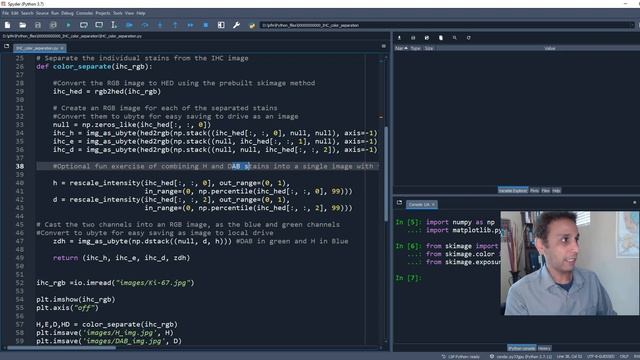Image resolution: width=640 pixels, height=360 pixels.
Task: Open Preferences with the wrench icon
Action: (236, 25)
